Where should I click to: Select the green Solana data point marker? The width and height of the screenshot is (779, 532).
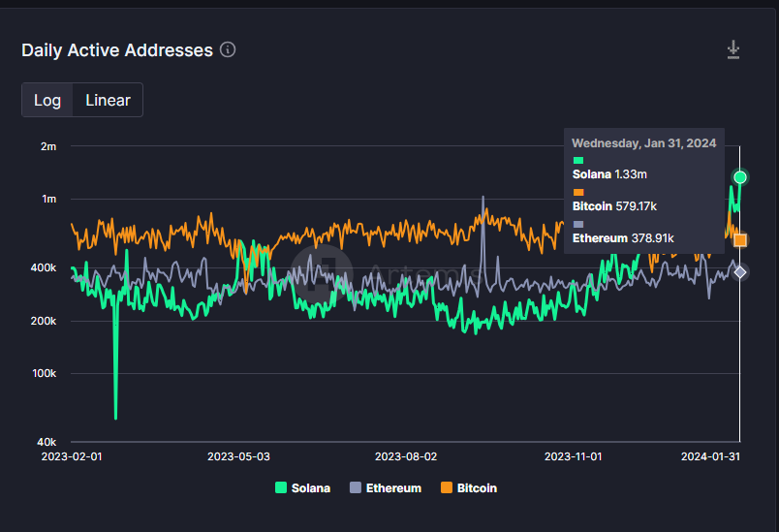pos(740,177)
